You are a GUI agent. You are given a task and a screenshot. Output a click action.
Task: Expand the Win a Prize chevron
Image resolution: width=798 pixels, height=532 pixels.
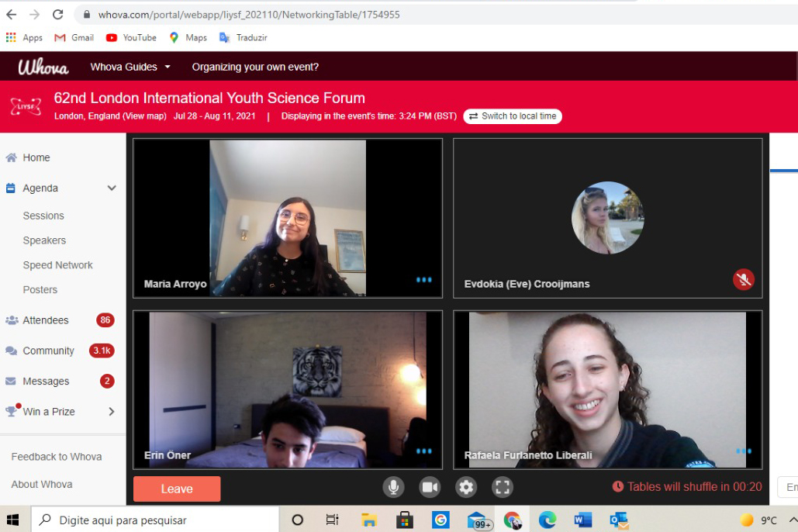click(x=112, y=411)
